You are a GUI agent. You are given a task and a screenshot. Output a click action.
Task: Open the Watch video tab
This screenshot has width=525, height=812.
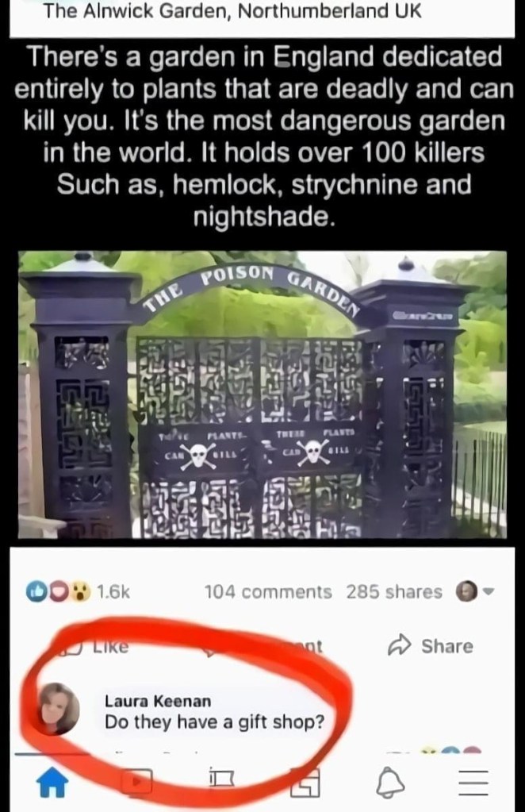pyautogui.click(x=136, y=782)
